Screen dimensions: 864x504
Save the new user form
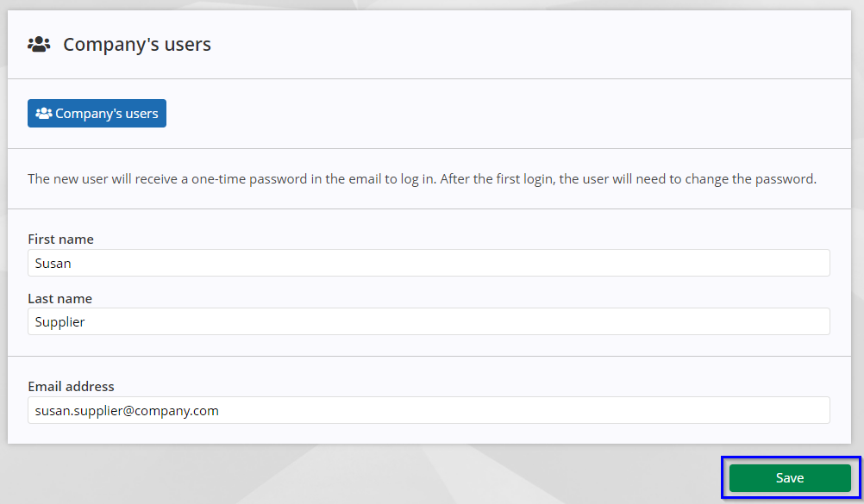[x=790, y=477]
